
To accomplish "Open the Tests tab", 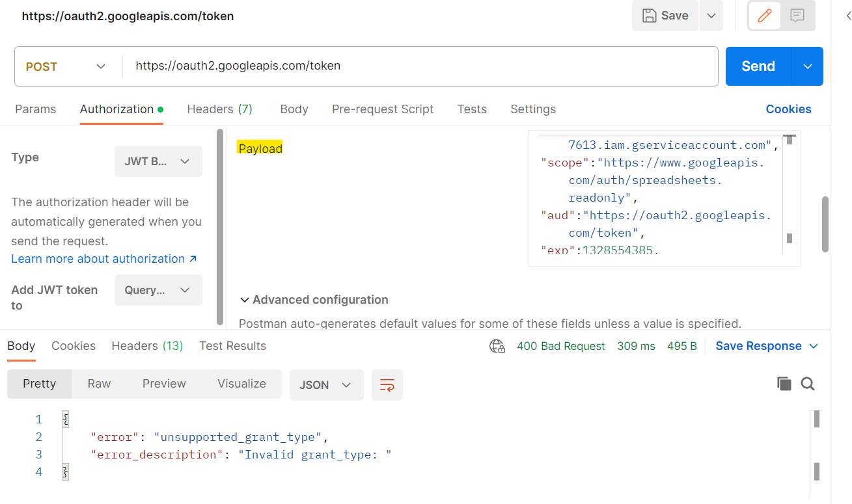I will tap(472, 109).
